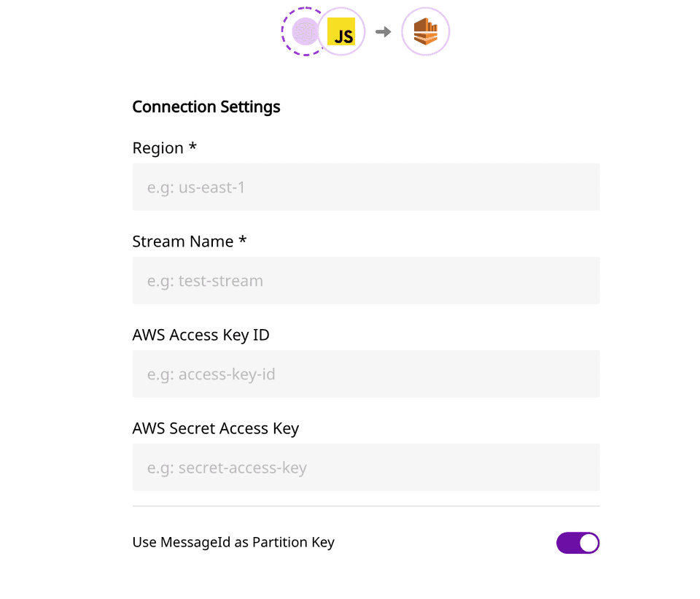Click the AWS Secret Access Key label
Viewport: 700px width, 599px height.
pos(216,428)
